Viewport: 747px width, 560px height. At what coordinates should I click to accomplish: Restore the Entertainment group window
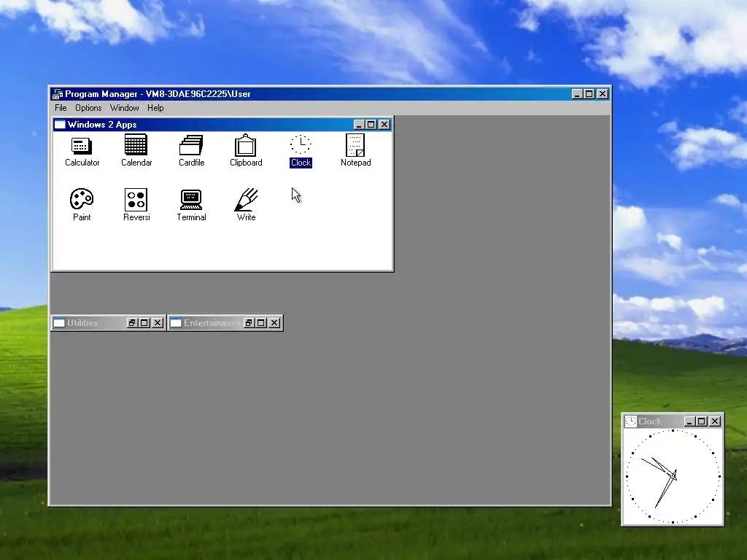(249, 323)
